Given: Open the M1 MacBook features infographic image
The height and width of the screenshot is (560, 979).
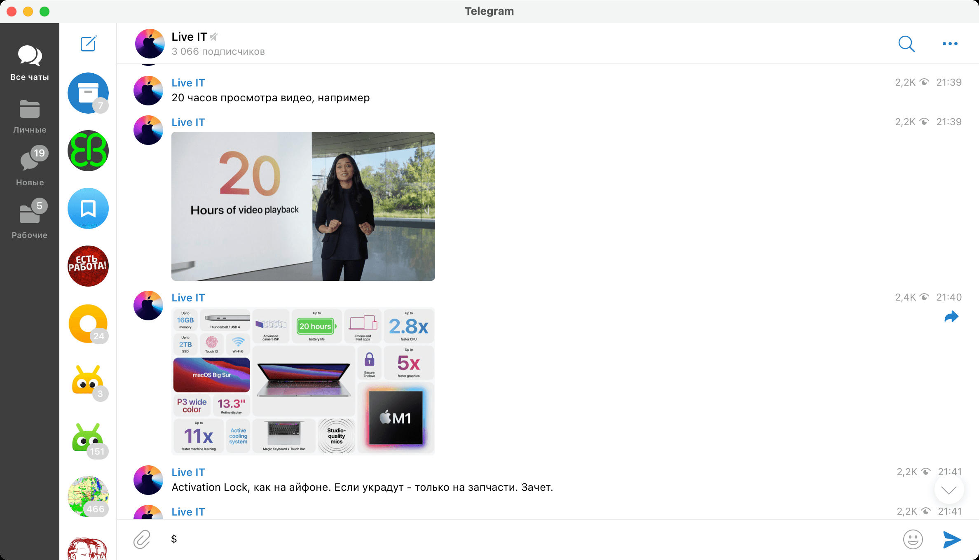Looking at the screenshot, I should [x=303, y=381].
